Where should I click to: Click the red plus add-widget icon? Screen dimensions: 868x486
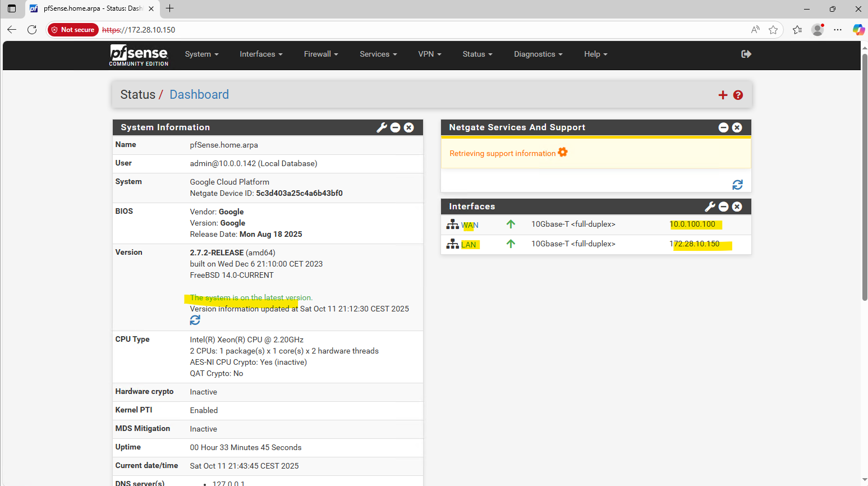(723, 95)
